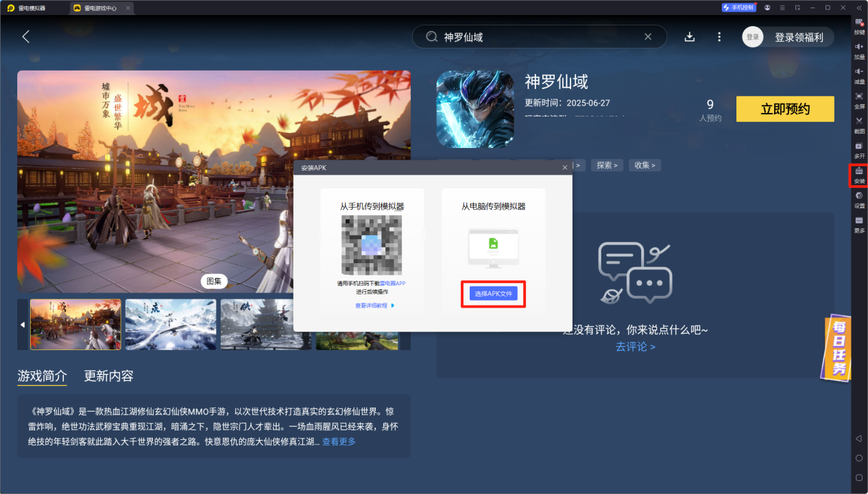Open the downloads manager icon

690,37
